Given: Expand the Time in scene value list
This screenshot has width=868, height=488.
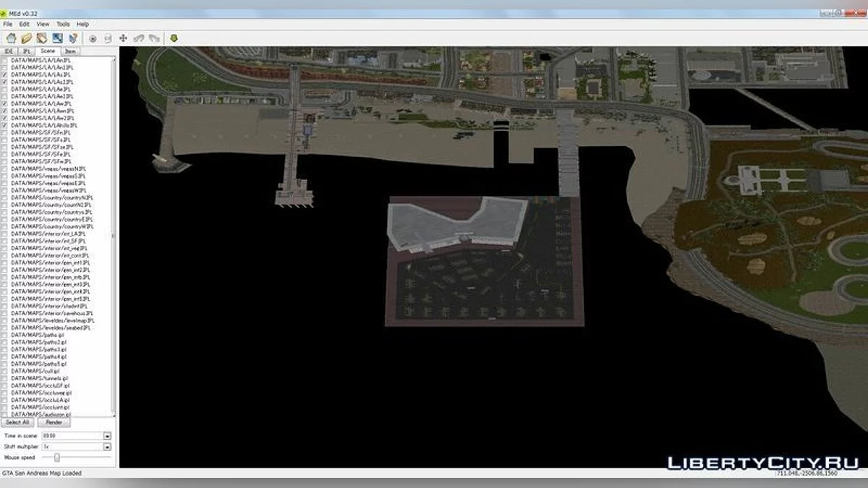Looking at the screenshot, I should coord(107,436).
